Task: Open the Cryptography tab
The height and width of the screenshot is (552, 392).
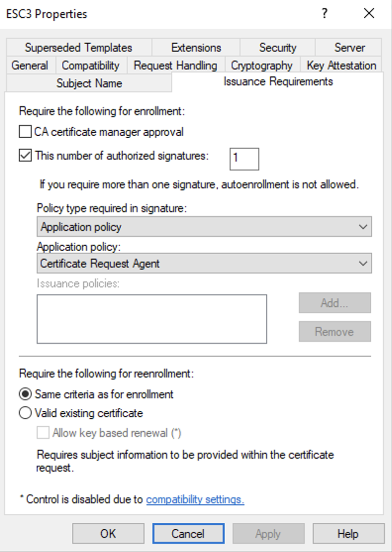Action: click(262, 65)
